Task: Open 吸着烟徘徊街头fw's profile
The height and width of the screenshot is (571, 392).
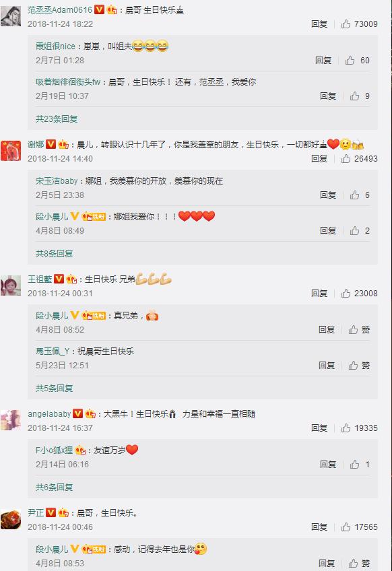Action: tap(68, 82)
